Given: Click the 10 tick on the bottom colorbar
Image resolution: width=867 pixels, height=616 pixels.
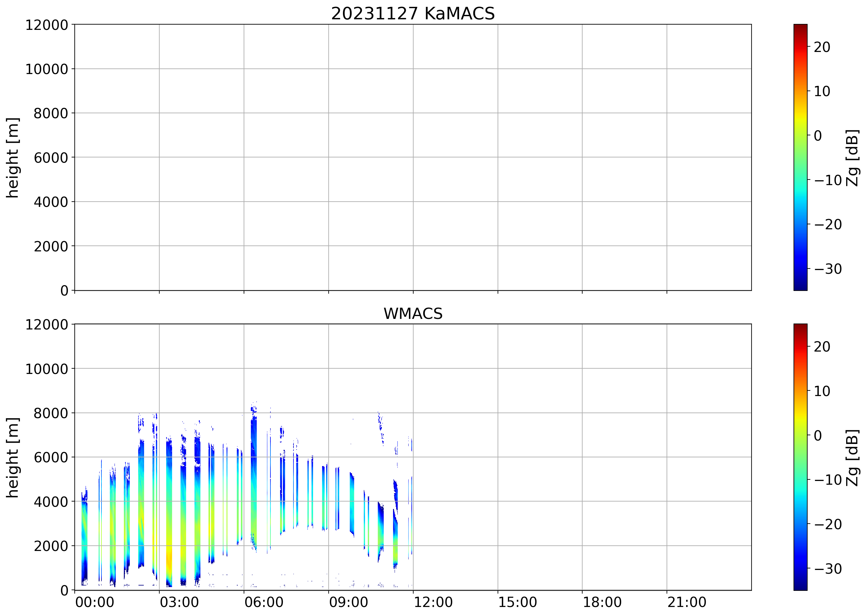Looking at the screenshot, I should point(822,391).
